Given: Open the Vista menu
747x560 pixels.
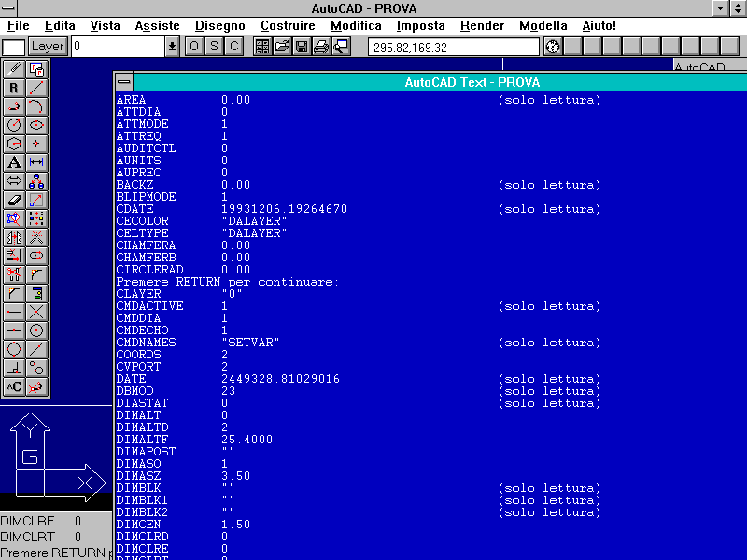Looking at the screenshot, I should (105, 26).
